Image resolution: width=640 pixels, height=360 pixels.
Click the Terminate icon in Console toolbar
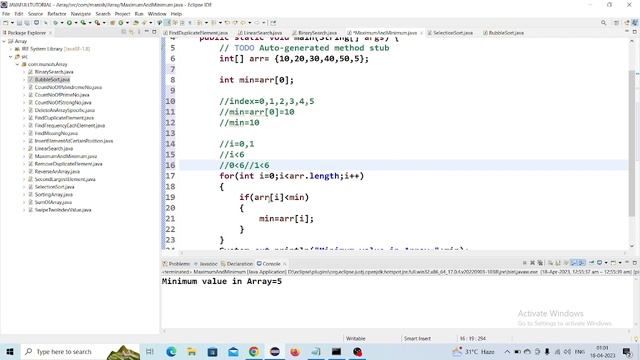(524, 263)
